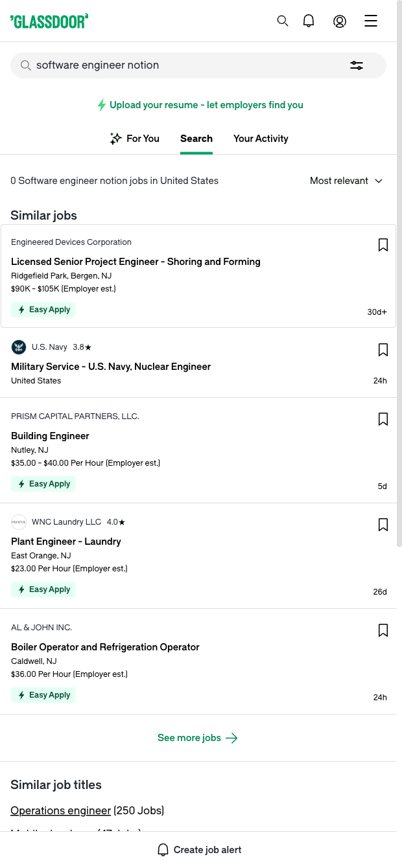This screenshot has height=868, width=402.
Task: Open the hamburger menu
Action: (371, 21)
